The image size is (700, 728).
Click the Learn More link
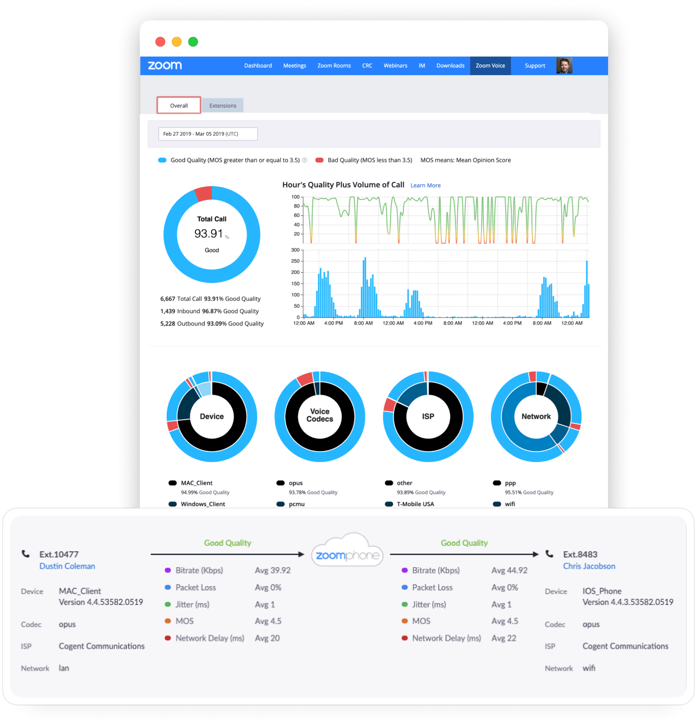pyautogui.click(x=426, y=186)
